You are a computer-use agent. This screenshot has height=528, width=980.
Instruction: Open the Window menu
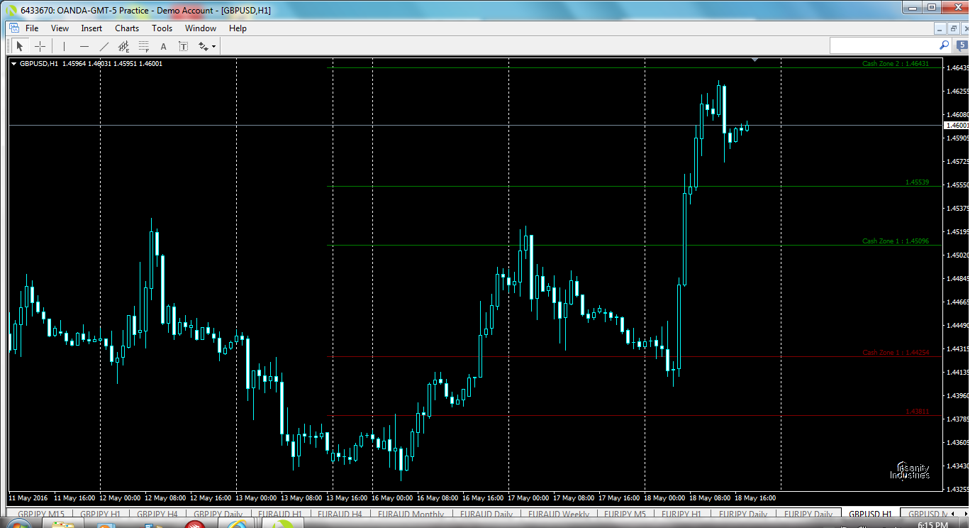pyautogui.click(x=201, y=28)
